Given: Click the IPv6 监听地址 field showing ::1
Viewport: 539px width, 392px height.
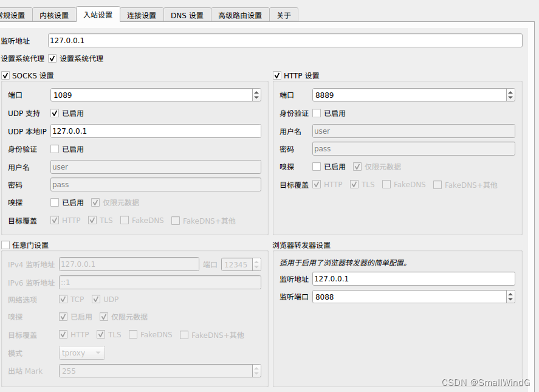Looking at the screenshot, I should [x=160, y=283].
